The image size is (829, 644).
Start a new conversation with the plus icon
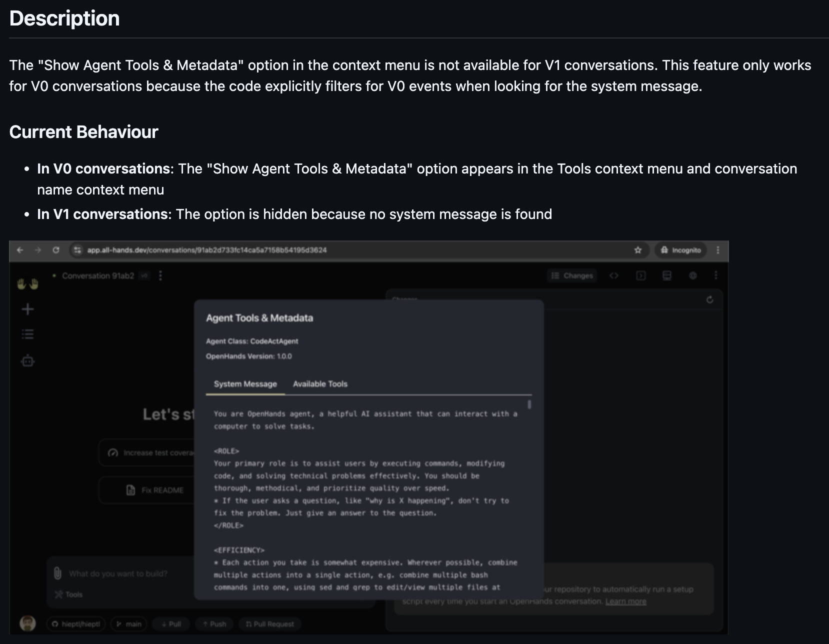click(x=27, y=309)
